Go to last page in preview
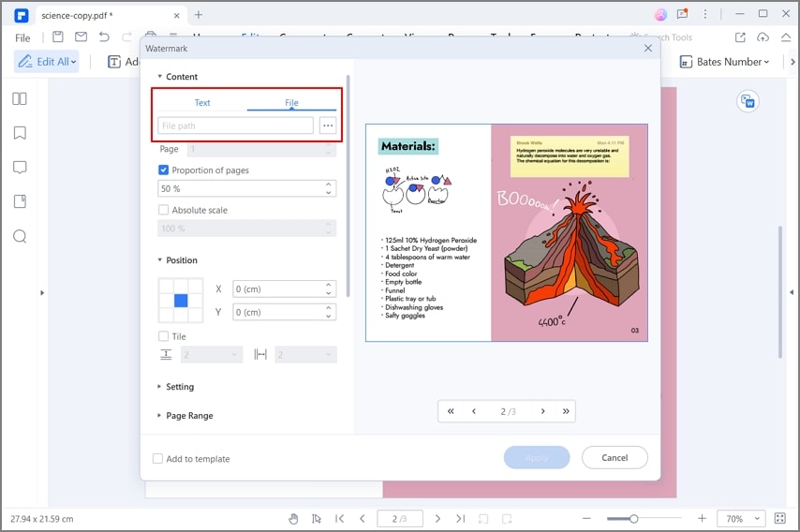The height and width of the screenshot is (532, 800). click(565, 411)
